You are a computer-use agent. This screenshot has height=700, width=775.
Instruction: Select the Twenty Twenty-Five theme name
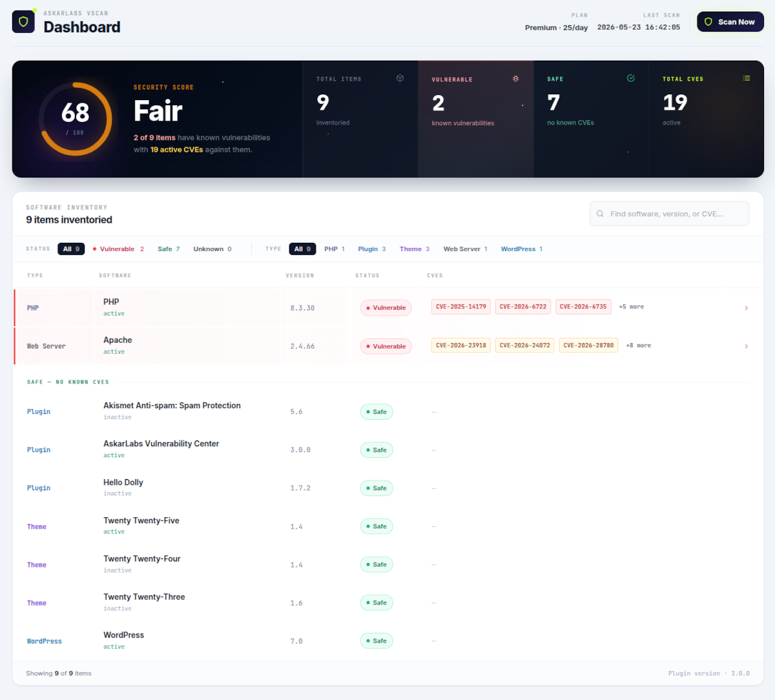(141, 520)
